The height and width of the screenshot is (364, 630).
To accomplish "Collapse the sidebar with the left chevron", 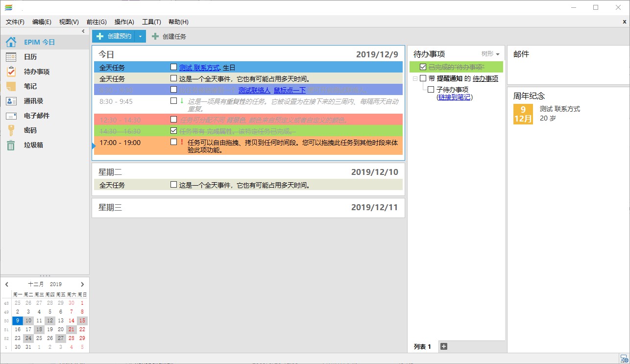I will coord(83,31).
